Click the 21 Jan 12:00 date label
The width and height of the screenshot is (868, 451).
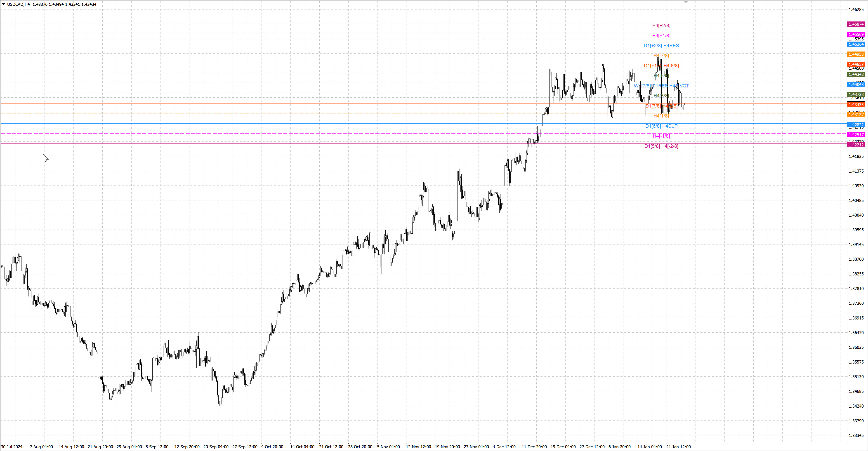coord(678,447)
